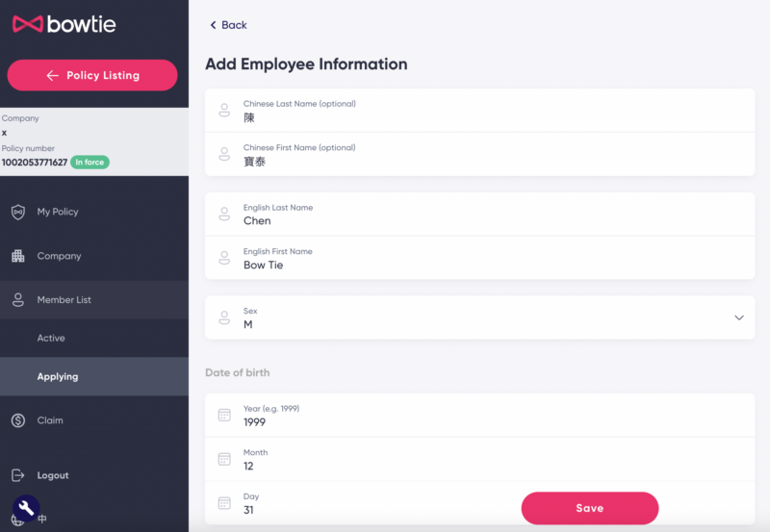Select the Applying submenu item
Viewport: 770px width, 532px height.
point(58,377)
